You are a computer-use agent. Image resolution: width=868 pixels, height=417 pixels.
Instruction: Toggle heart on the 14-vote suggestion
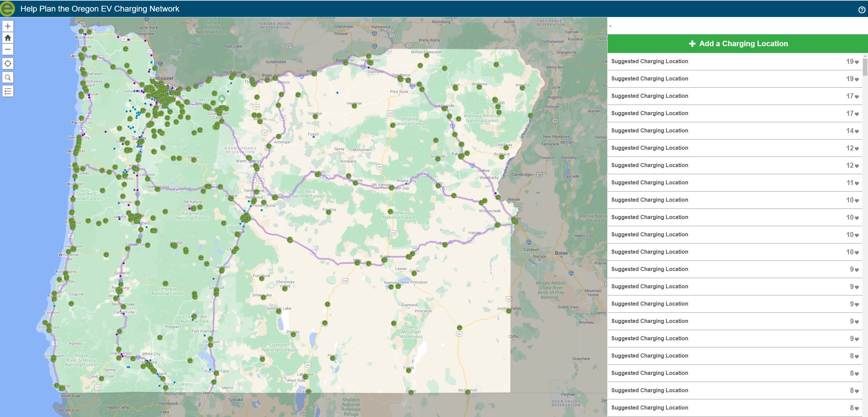pos(856,131)
